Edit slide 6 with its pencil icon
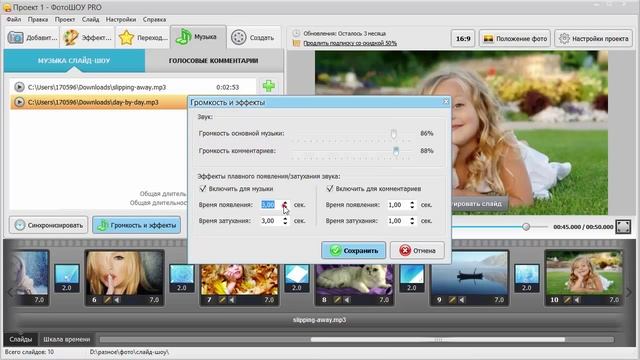This screenshot has width=640, height=360. click(107, 300)
